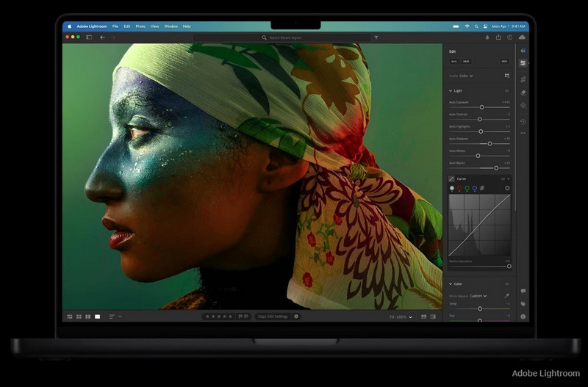Viewport: 588px width, 387px height.
Task: Click the Exposure slider handle
Action: pos(481,107)
